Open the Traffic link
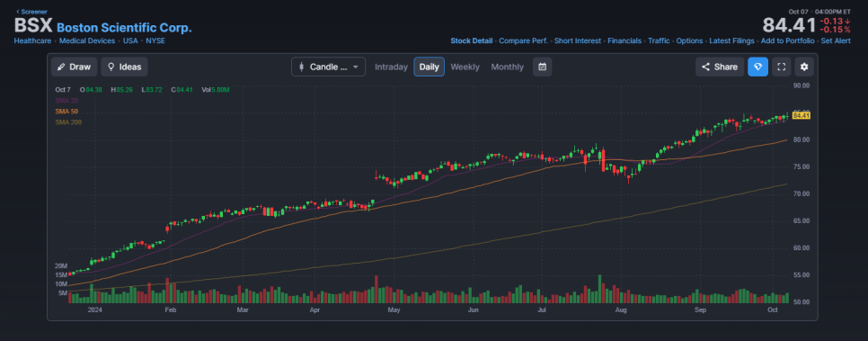Viewport: 868px width, 341px height. pyautogui.click(x=659, y=41)
